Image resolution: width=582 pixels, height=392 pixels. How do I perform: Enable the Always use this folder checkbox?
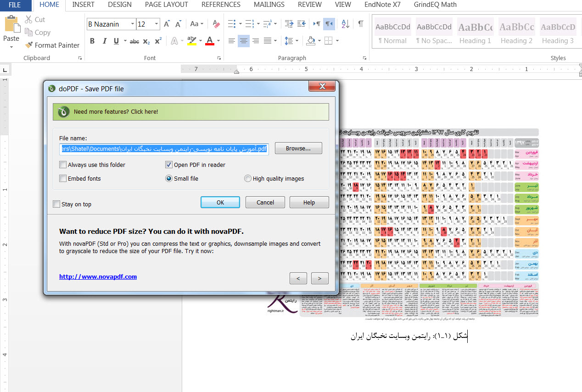(63, 165)
